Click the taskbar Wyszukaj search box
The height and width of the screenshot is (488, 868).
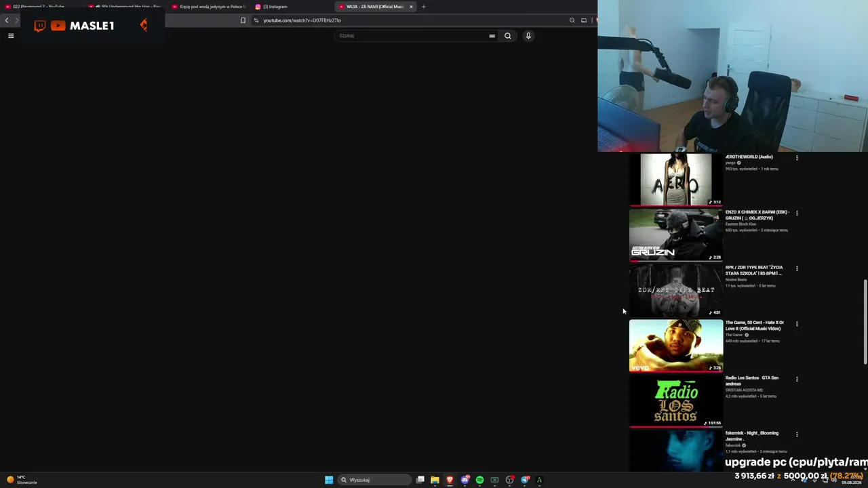point(375,480)
